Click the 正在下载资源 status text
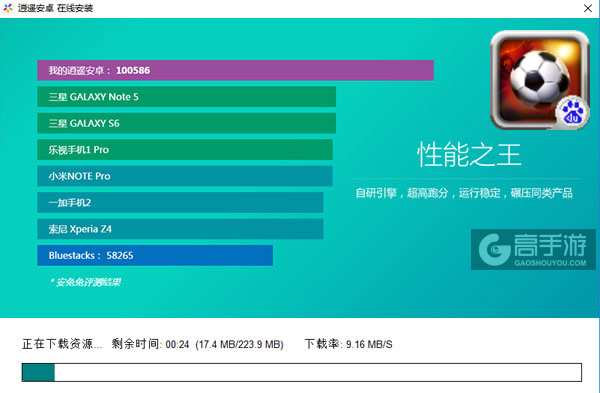Screen dimensions: 600x393 pos(62,344)
